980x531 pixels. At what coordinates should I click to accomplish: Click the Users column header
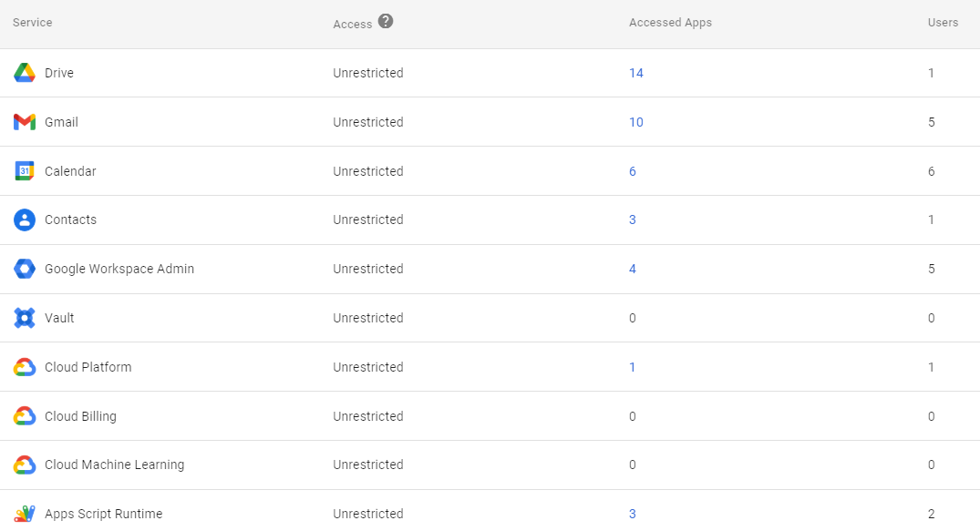[x=944, y=22]
